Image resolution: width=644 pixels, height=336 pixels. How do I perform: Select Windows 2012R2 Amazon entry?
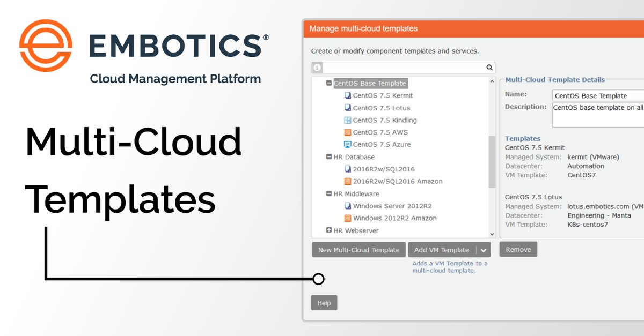tap(394, 219)
